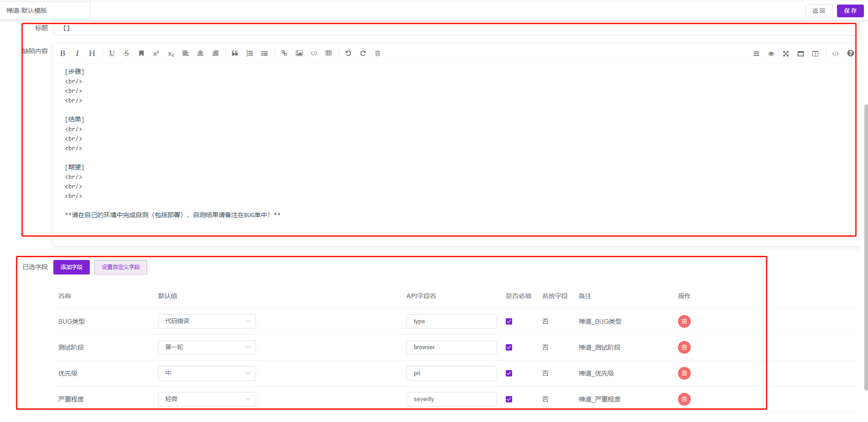
Task: Open the 测试阶段 default value dropdown
Action: (207, 347)
